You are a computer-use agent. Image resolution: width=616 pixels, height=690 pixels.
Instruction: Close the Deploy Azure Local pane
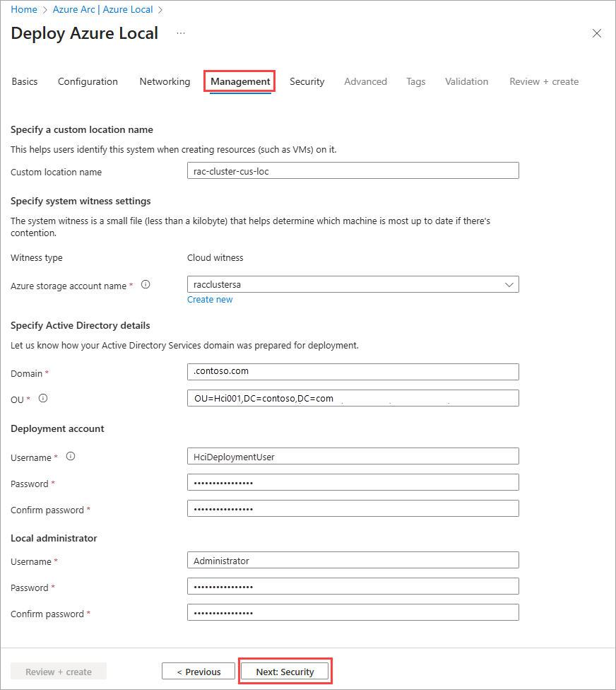tap(597, 33)
